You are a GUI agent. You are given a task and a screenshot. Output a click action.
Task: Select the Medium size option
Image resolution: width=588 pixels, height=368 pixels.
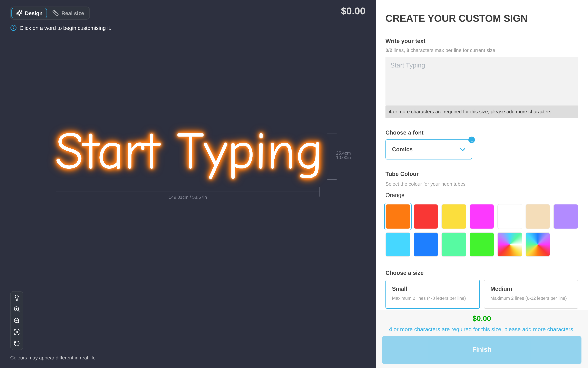click(x=531, y=294)
